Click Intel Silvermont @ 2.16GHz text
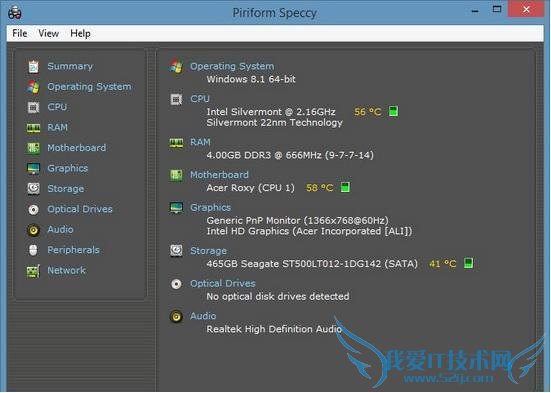The image size is (551, 393). pos(271,112)
